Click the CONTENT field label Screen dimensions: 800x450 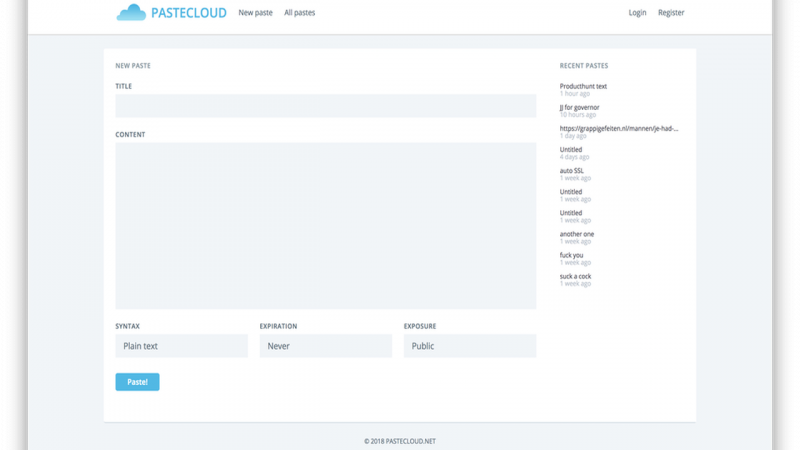tap(130, 135)
